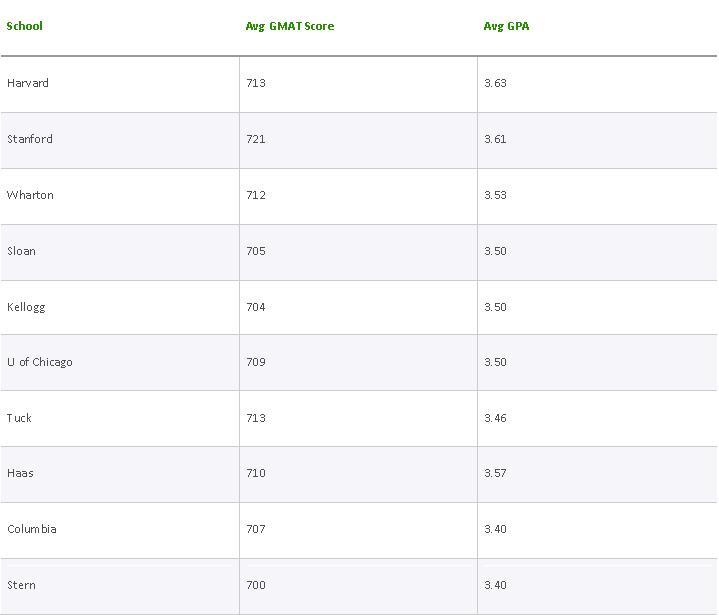This screenshot has height=615, width=719.
Task: Click Harvard's GPA value 3.63
Action: (495, 83)
